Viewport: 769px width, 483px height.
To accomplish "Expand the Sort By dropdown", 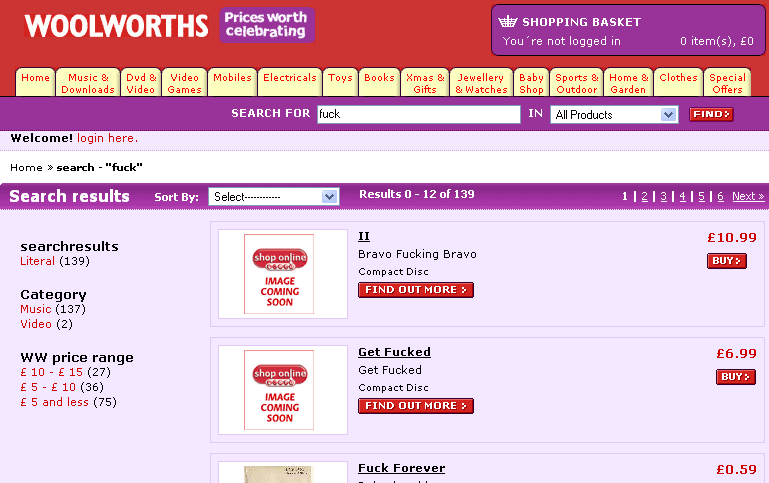I will coord(274,197).
